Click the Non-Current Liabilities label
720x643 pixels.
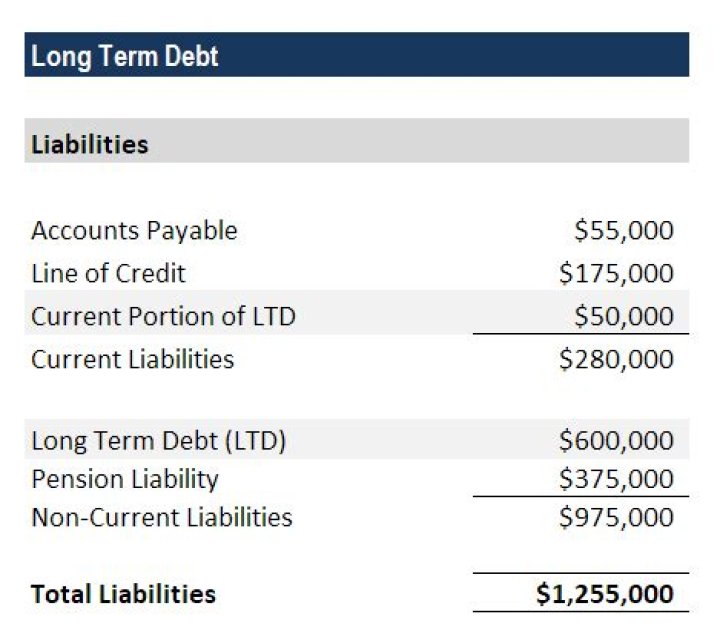point(161,517)
